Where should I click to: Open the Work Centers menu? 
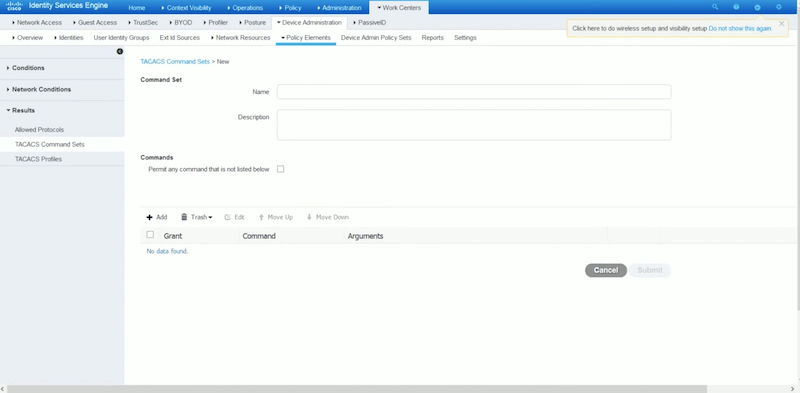click(399, 8)
